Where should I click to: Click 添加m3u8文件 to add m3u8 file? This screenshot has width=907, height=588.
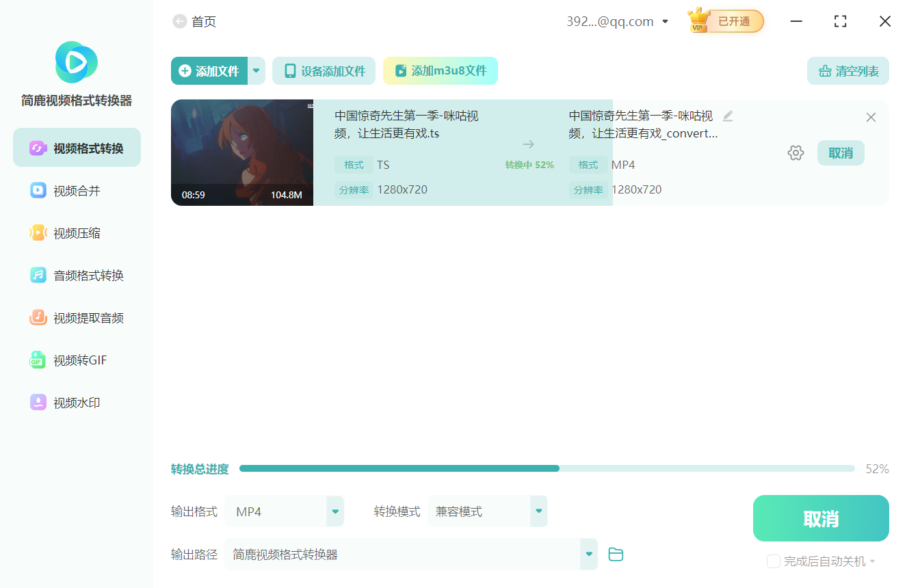click(x=440, y=70)
